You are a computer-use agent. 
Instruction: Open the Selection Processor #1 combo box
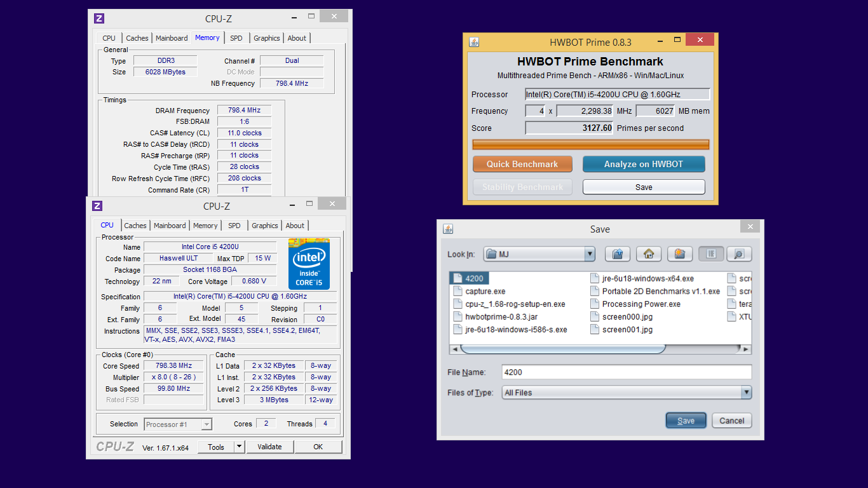pyautogui.click(x=178, y=424)
